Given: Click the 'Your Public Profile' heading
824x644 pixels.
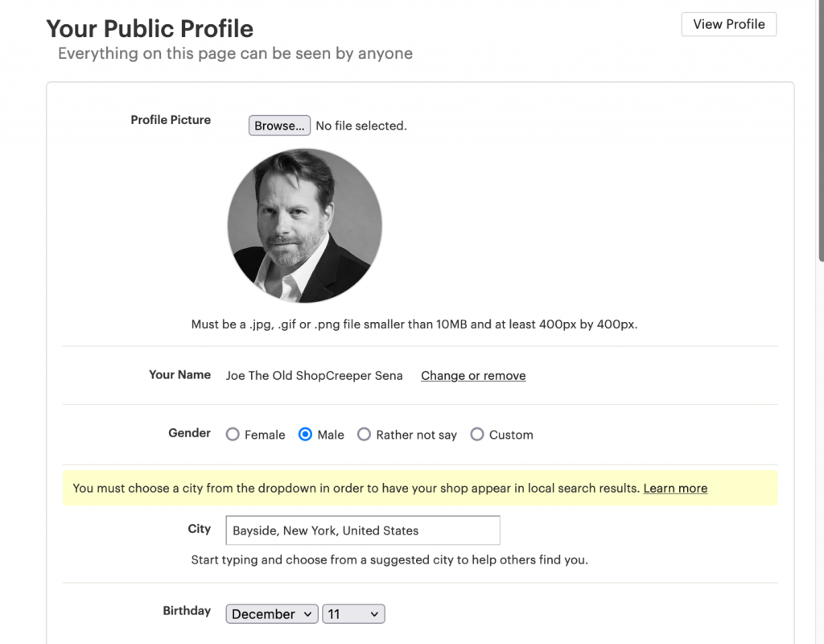Looking at the screenshot, I should (150, 28).
